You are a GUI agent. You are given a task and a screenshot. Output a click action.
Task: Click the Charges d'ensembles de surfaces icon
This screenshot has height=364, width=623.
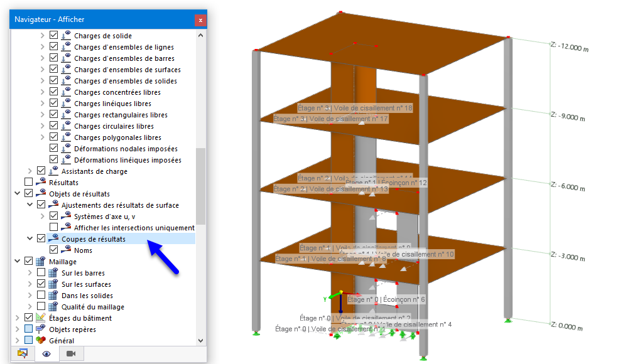[66, 70]
